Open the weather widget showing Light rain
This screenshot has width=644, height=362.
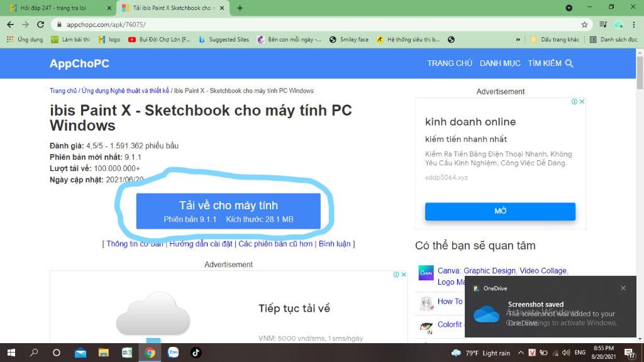coord(480,353)
